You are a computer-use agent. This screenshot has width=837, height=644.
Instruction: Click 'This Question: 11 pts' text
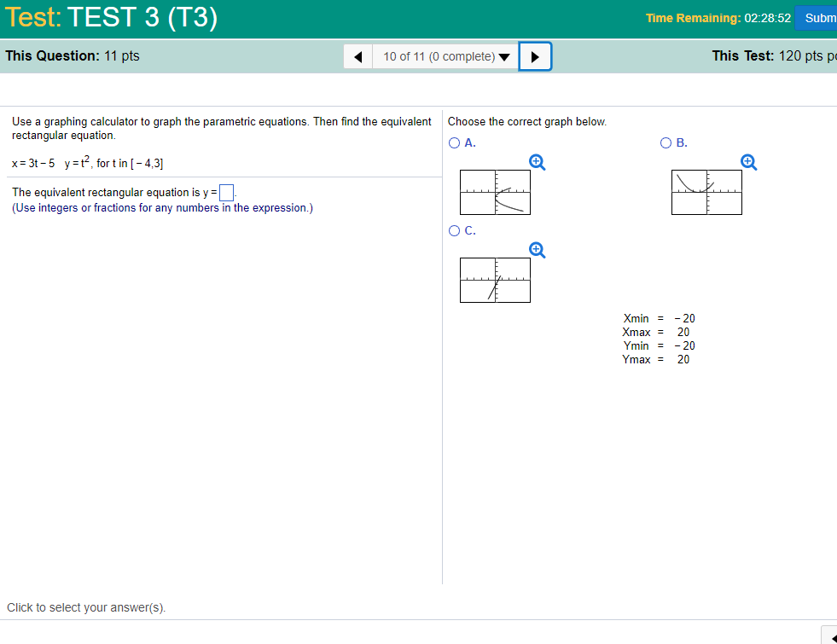point(73,56)
